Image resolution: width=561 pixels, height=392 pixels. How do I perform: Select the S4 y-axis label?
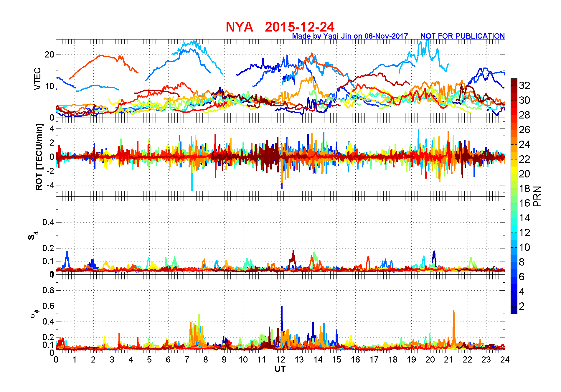pos(33,236)
